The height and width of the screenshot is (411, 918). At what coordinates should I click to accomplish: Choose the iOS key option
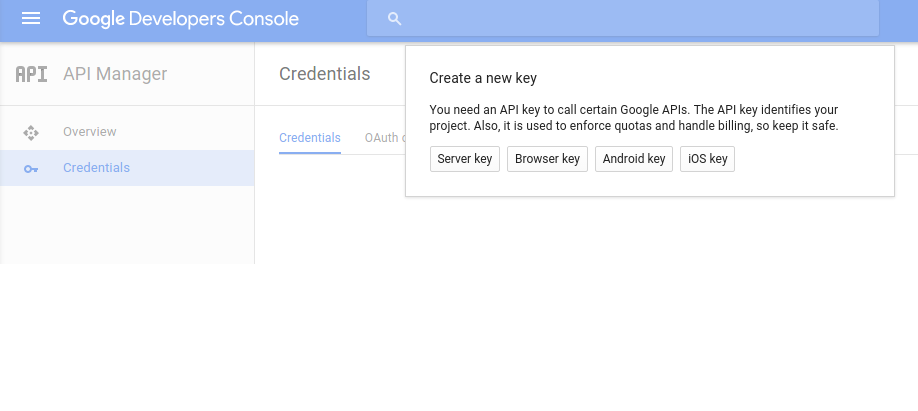707,159
